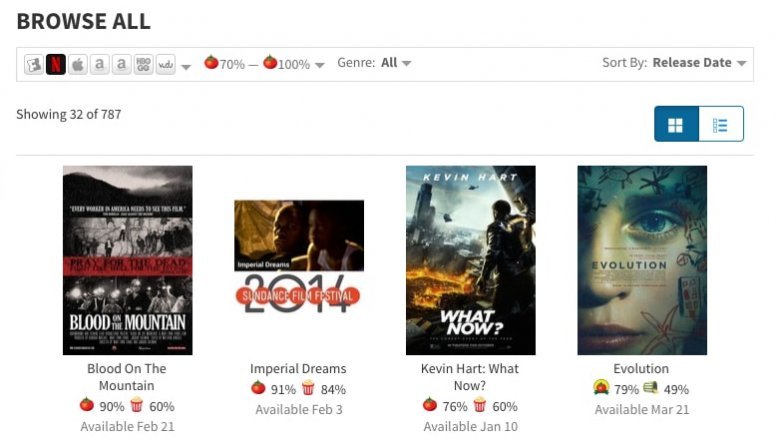The height and width of the screenshot is (439, 780).
Task: Click the Blood On The Mountain title
Action: [x=127, y=377]
